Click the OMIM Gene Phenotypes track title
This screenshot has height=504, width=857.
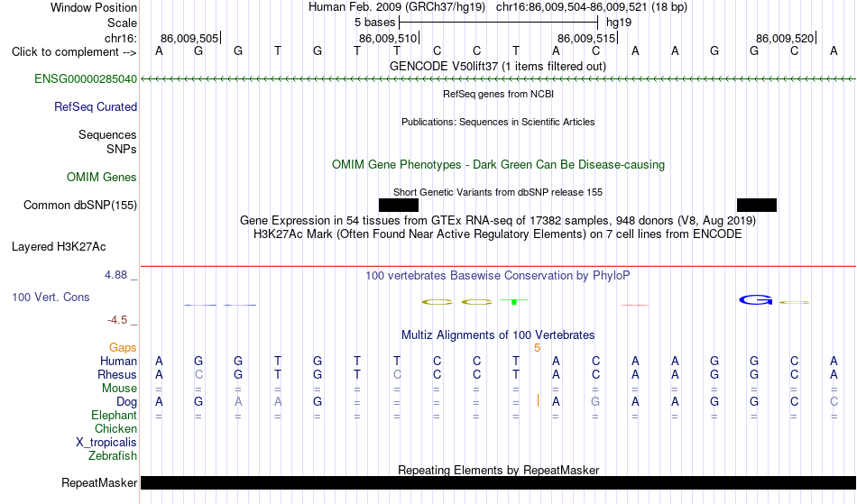click(x=499, y=164)
